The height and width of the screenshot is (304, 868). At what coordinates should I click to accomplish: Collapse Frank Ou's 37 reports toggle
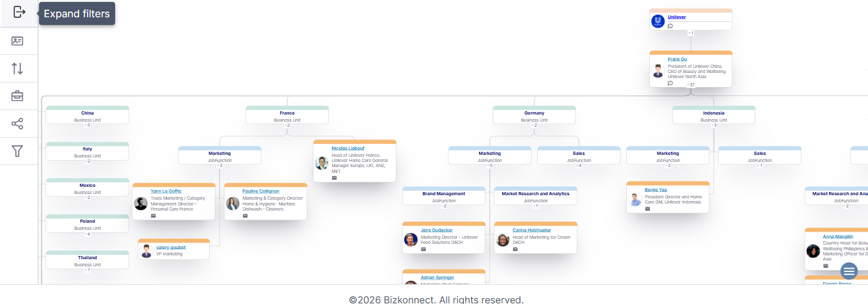691,84
